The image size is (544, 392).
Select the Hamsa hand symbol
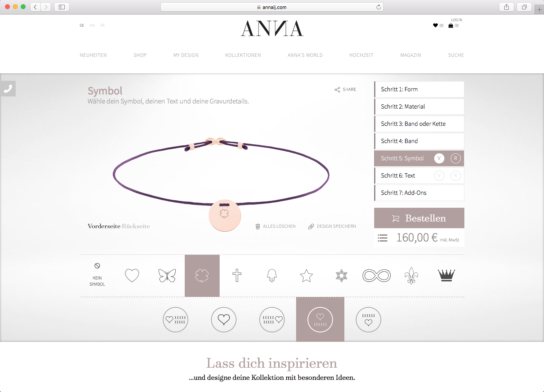coord(272,276)
